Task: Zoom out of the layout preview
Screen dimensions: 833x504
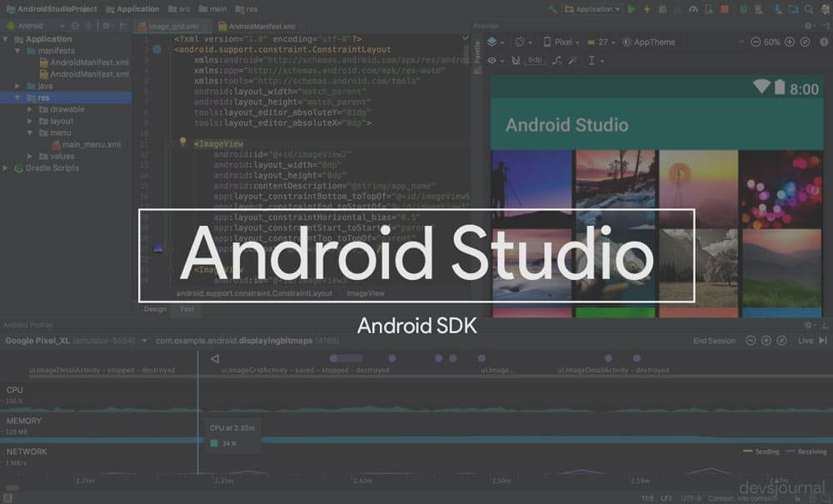Action: [756, 42]
